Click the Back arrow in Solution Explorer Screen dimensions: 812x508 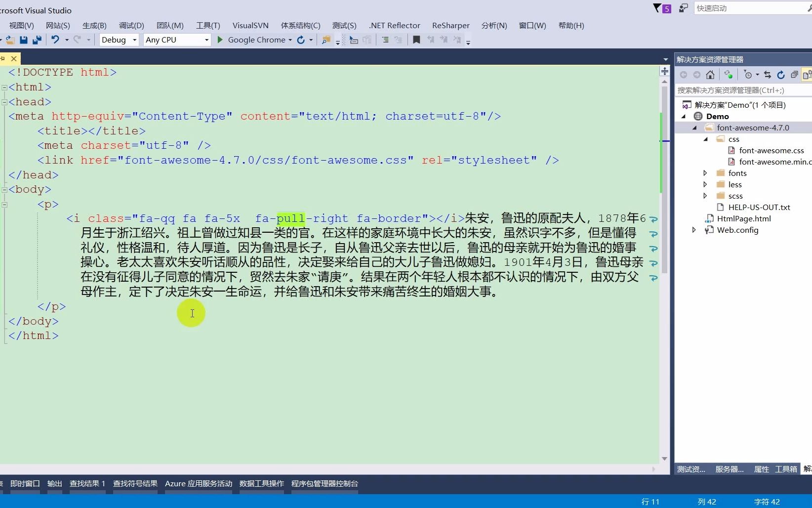684,75
